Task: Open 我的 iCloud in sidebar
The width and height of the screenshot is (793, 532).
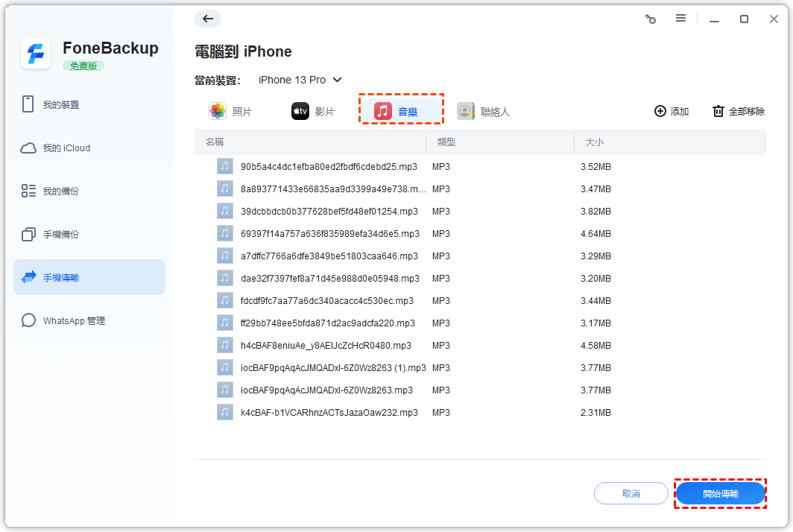Action: 89,148
